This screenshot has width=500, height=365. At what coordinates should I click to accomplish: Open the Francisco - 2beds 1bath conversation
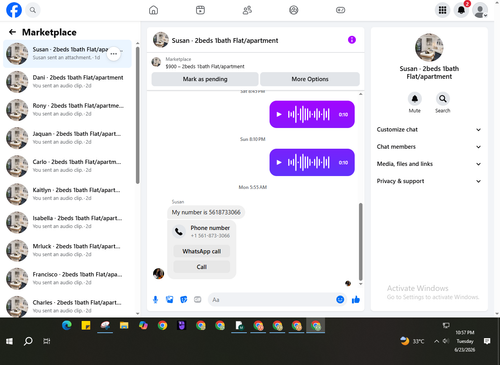(67, 279)
